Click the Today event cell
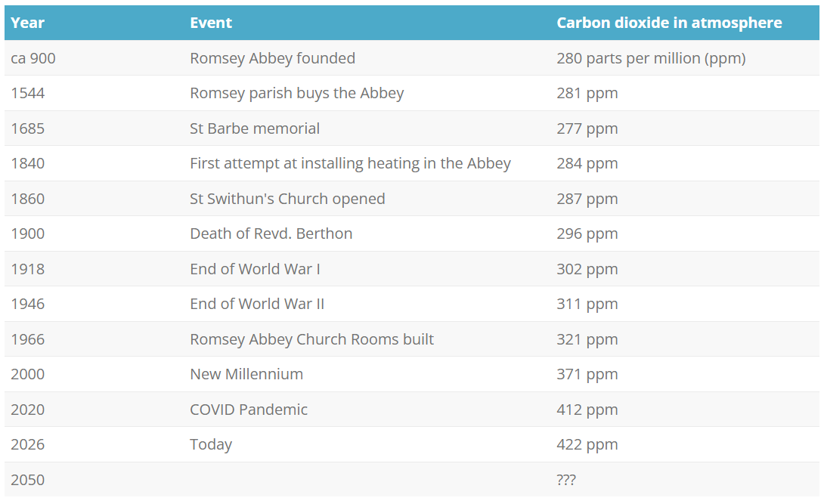The image size is (824, 504). pyautogui.click(x=211, y=444)
